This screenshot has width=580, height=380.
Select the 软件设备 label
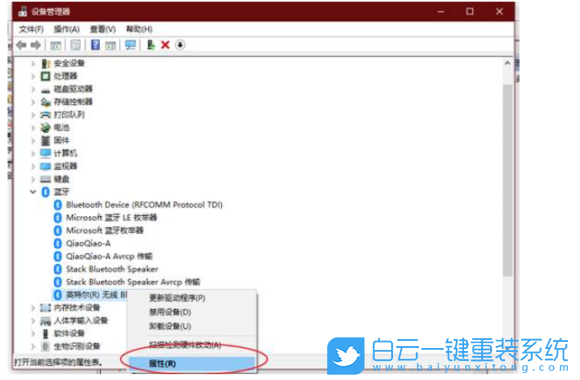69,334
